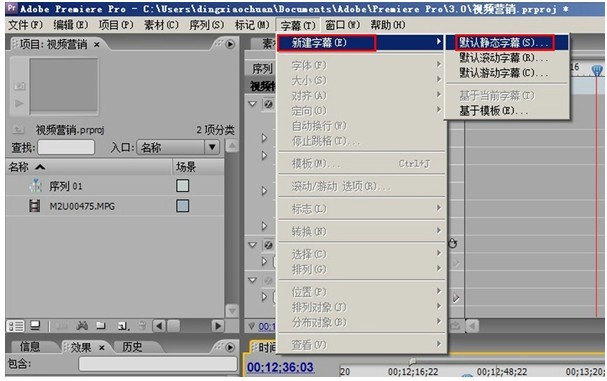The image size is (607, 381).
Task: Click the 00;12;16;22 mark on timeline ruler
Action: (413, 372)
